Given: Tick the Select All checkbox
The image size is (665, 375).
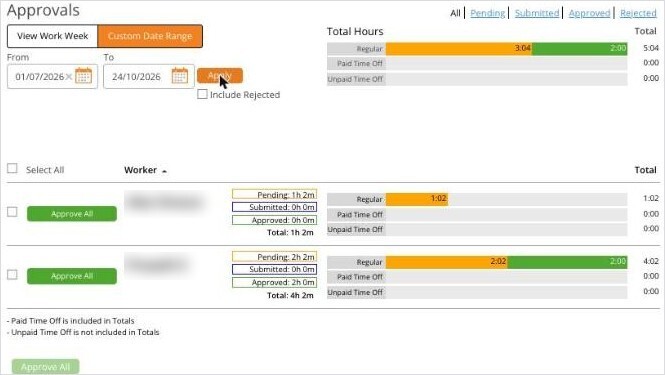Looking at the screenshot, I should tap(12, 168).
